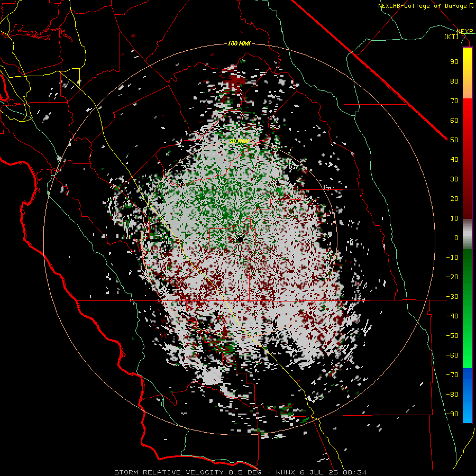
Task: Click the -40 value on velocity scale
Action: point(452,316)
